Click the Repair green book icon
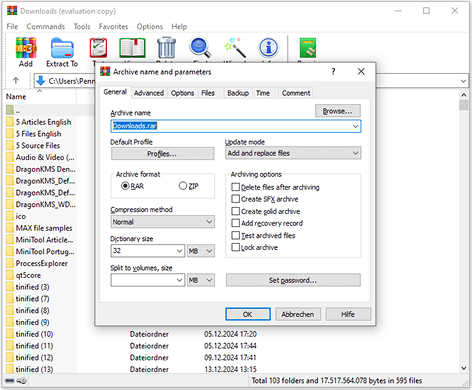 [308, 48]
